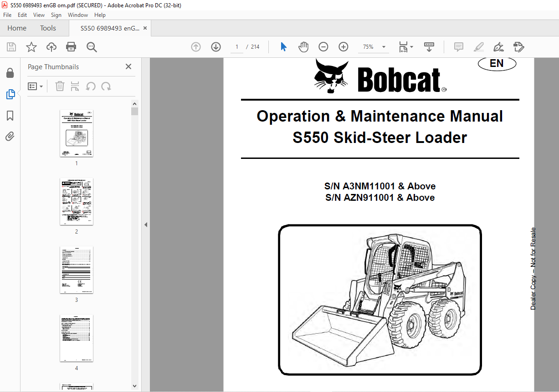Click the Save file icon
This screenshot has height=392, width=559.
(11, 47)
